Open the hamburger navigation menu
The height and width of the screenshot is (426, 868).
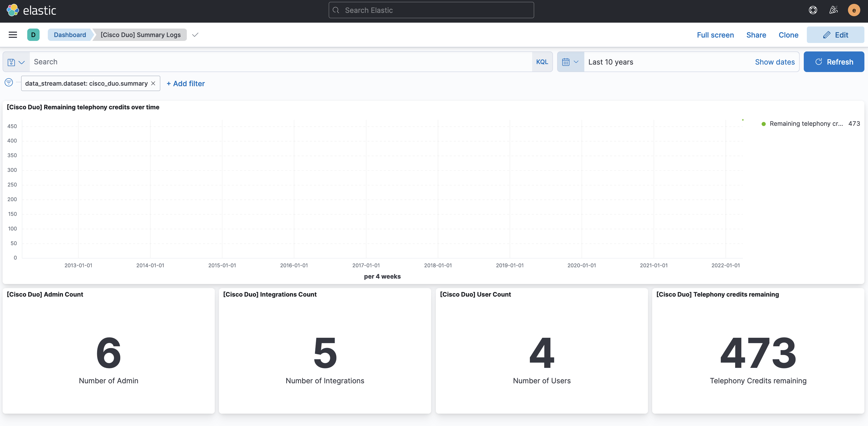(x=13, y=35)
